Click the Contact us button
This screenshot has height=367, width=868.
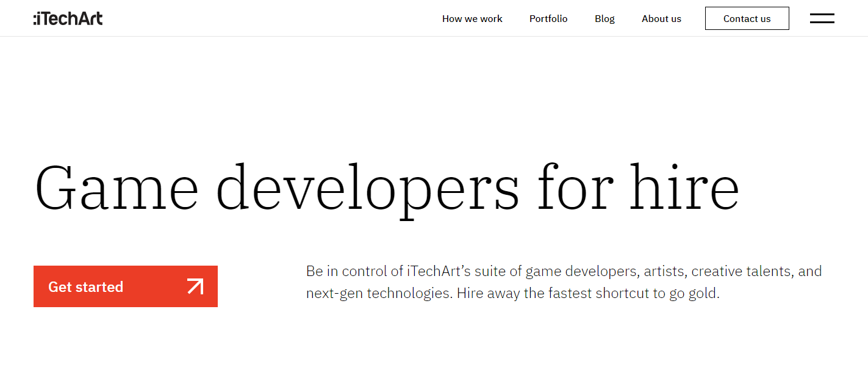tap(747, 18)
